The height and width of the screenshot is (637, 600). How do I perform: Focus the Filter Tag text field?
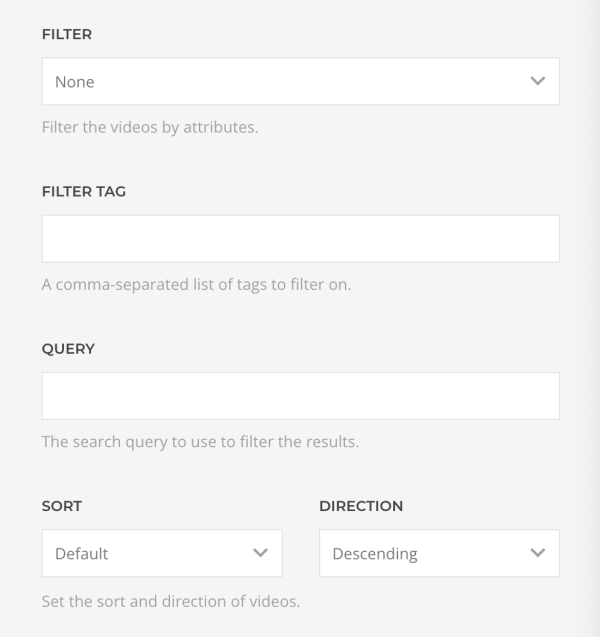[301, 238]
